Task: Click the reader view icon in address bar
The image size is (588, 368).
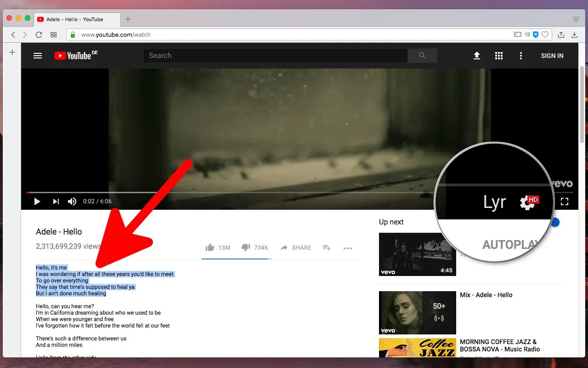Action: [518, 34]
